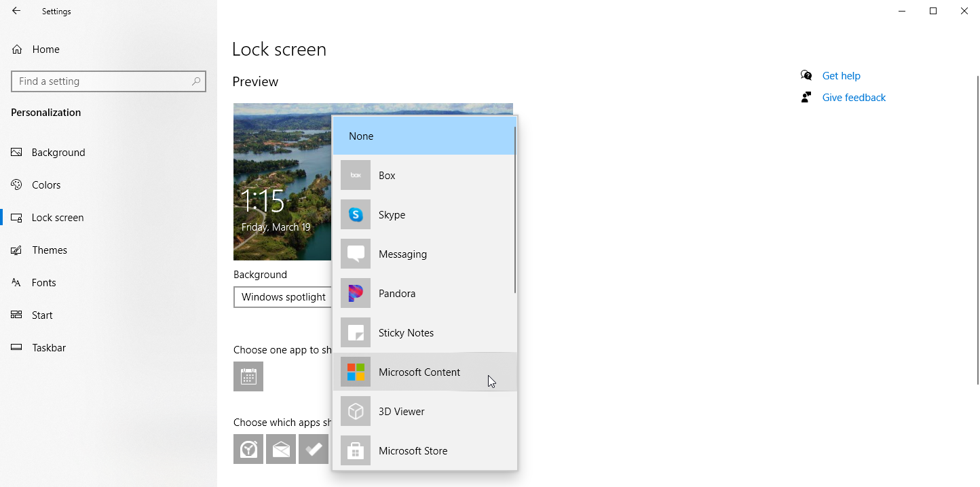Go to the Colors settings page
The width and height of the screenshot is (980, 487).
click(x=46, y=185)
